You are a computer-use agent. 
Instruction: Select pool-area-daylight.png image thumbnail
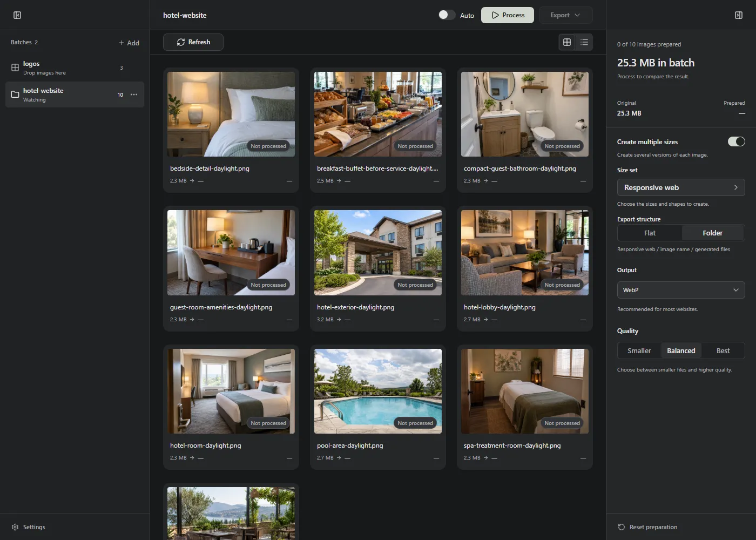point(378,391)
